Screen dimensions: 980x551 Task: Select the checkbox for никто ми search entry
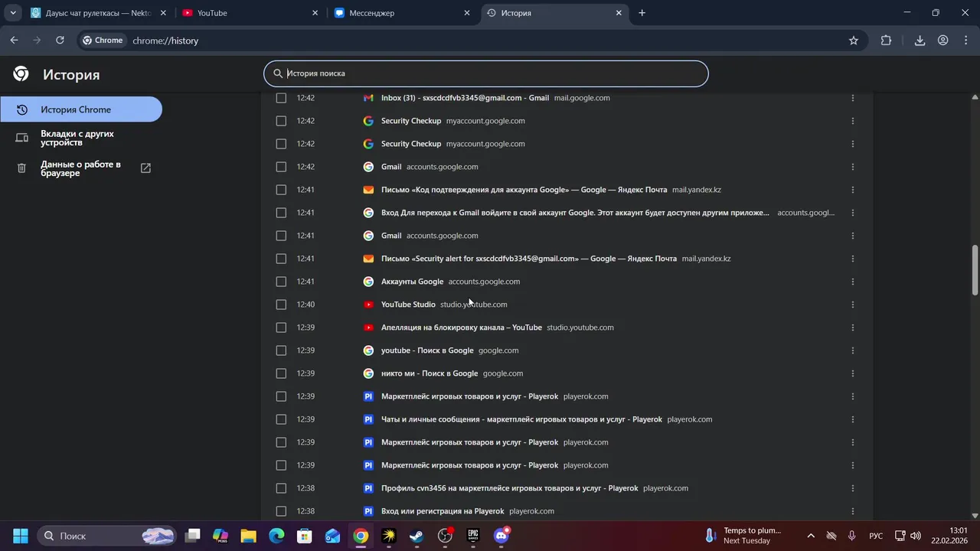click(281, 373)
